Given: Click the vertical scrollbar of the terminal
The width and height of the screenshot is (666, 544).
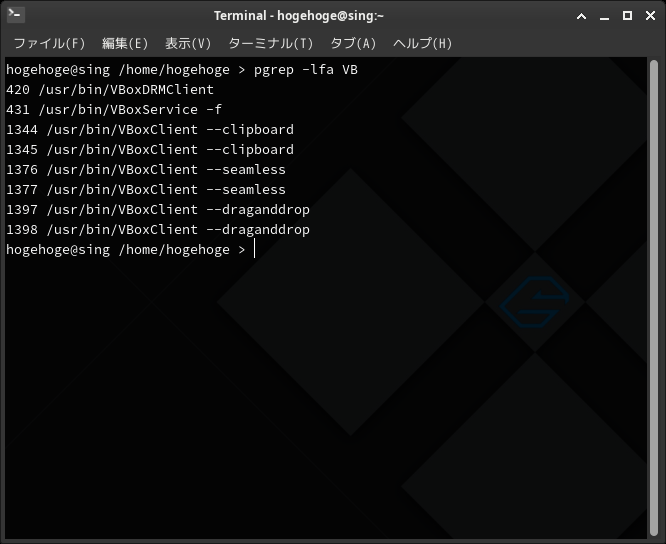Looking at the screenshot, I should coord(654,298).
